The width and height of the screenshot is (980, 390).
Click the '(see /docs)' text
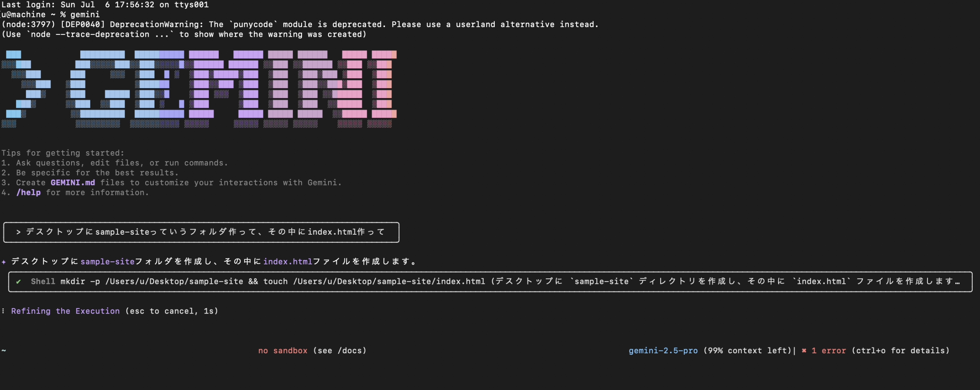pyautogui.click(x=340, y=350)
